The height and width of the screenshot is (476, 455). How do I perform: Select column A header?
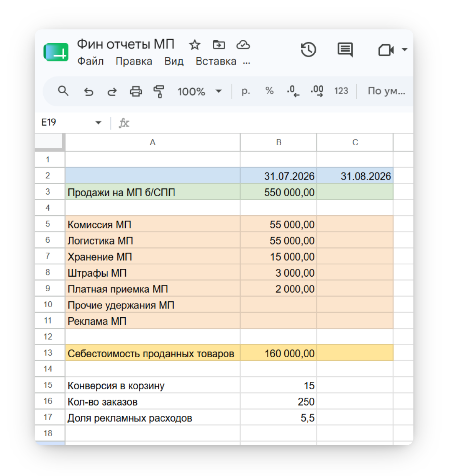(x=152, y=142)
